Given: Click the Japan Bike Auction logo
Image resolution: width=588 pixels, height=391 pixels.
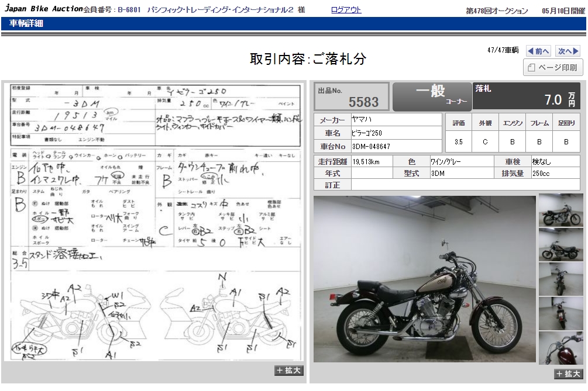Looking at the screenshot, I should coord(42,9).
